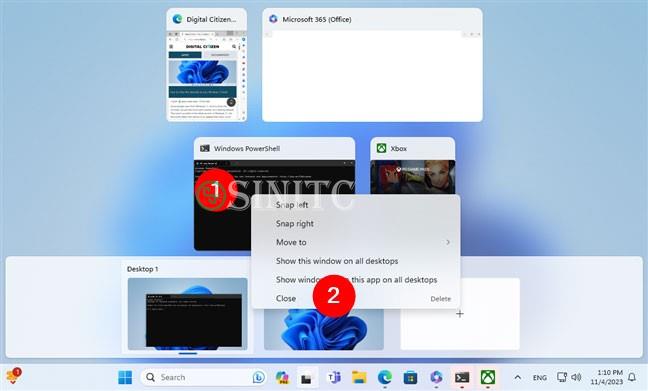Open network and volume quick settings

coord(569,377)
